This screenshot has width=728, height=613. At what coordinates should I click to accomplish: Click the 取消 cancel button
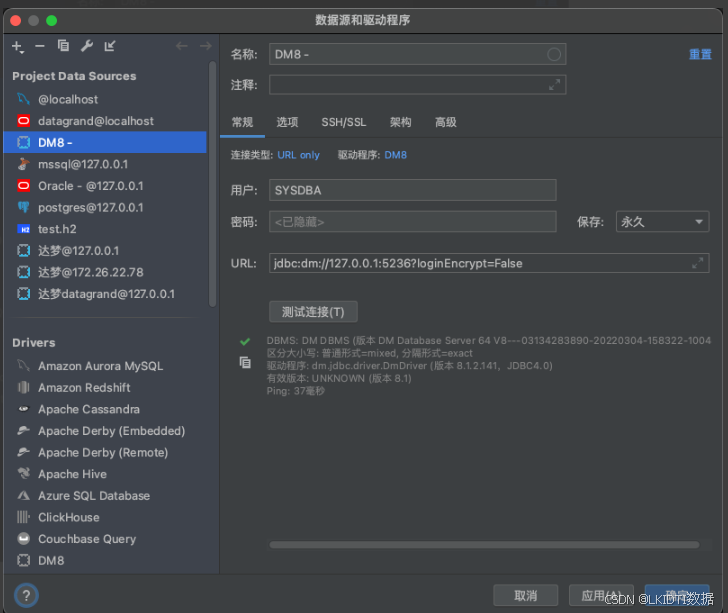point(526,595)
